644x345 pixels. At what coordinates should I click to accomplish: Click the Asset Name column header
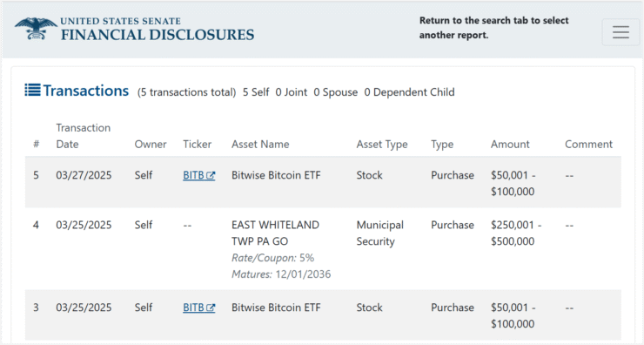point(260,145)
